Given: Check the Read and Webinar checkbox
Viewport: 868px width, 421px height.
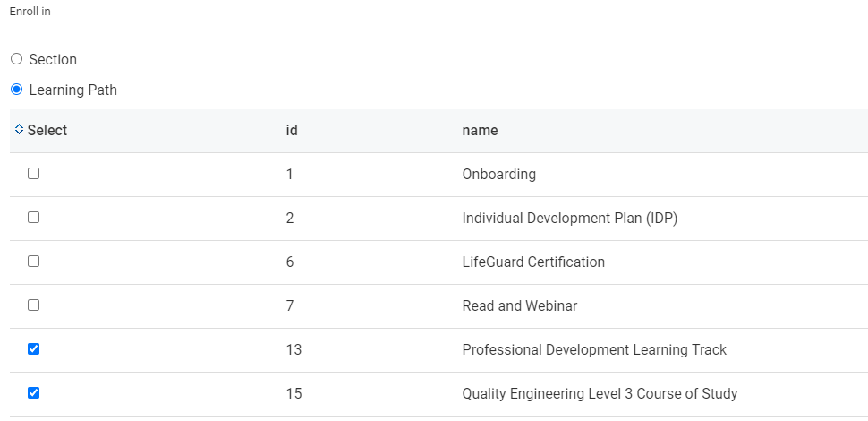Looking at the screenshot, I should click(34, 305).
